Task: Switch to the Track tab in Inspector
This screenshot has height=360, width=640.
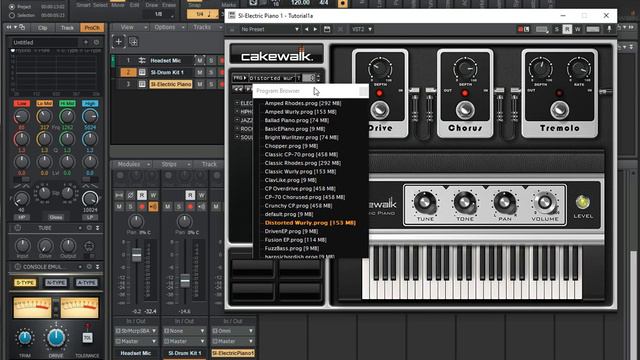Action: [x=67, y=28]
